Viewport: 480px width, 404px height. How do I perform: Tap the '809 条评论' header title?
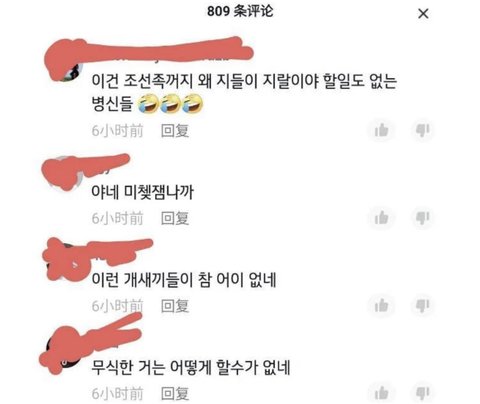tap(240, 11)
